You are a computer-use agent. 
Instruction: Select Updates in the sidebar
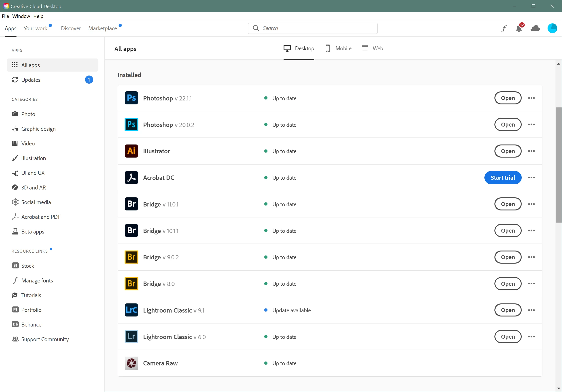pyautogui.click(x=31, y=80)
